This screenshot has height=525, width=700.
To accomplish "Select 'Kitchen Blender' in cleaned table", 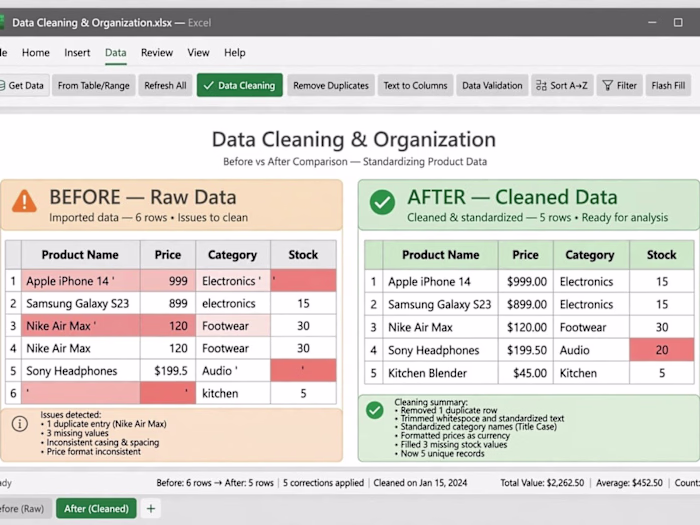I will coord(440,373).
